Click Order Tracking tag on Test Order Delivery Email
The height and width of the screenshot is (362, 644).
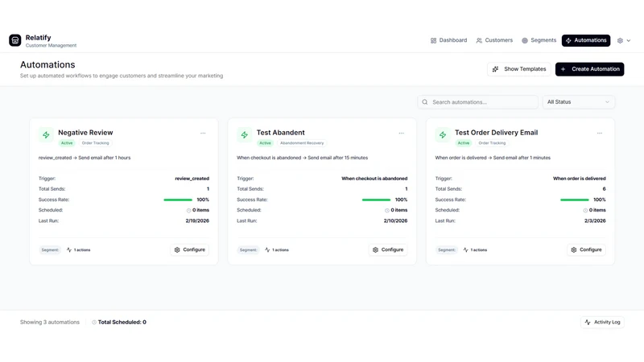tap(492, 143)
